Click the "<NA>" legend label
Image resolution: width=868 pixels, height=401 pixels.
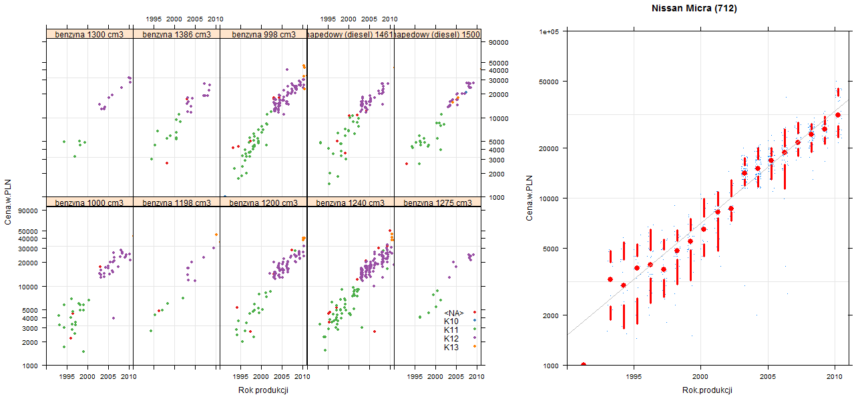click(454, 313)
